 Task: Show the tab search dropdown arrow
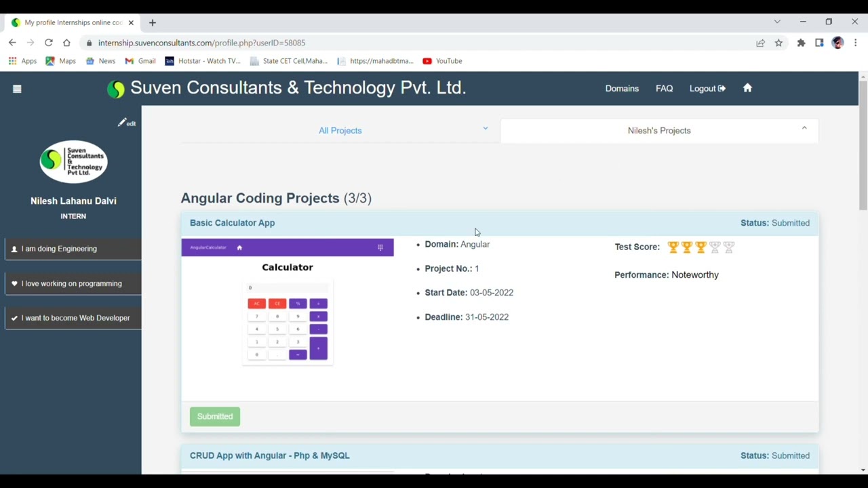[x=777, y=22]
